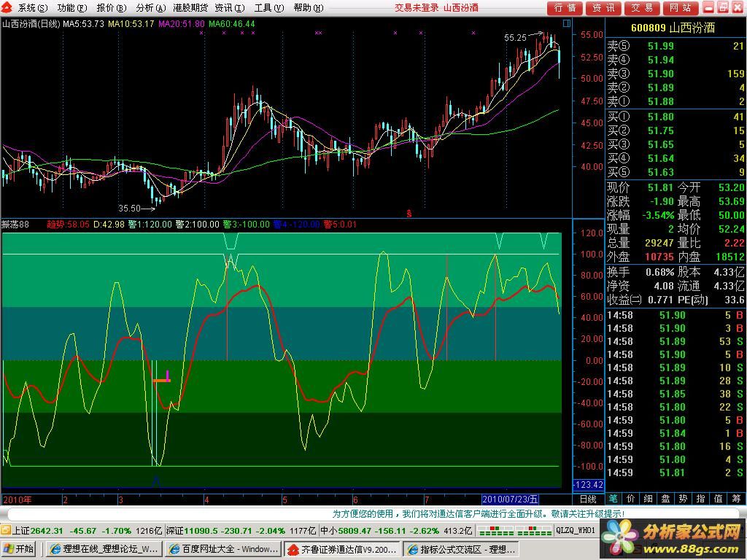Open the 系统(S) menu
The width and height of the screenshot is (747, 560).
(x=33, y=7)
